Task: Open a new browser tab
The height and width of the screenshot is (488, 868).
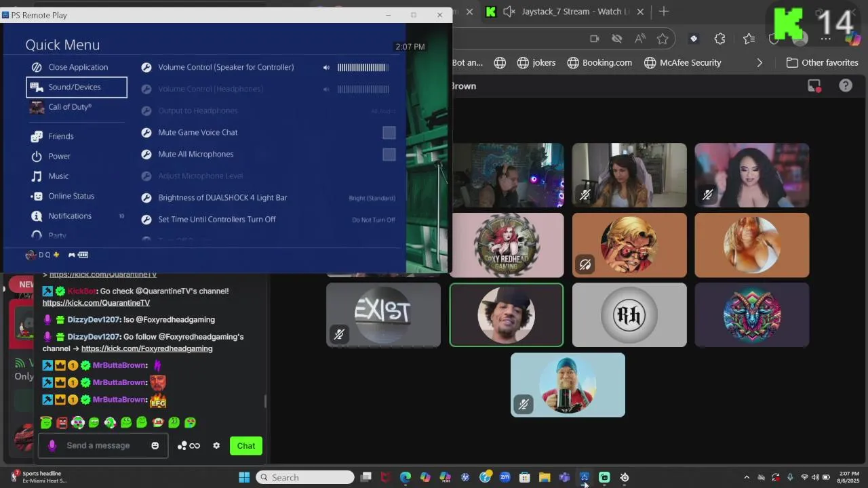Action: (664, 12)
